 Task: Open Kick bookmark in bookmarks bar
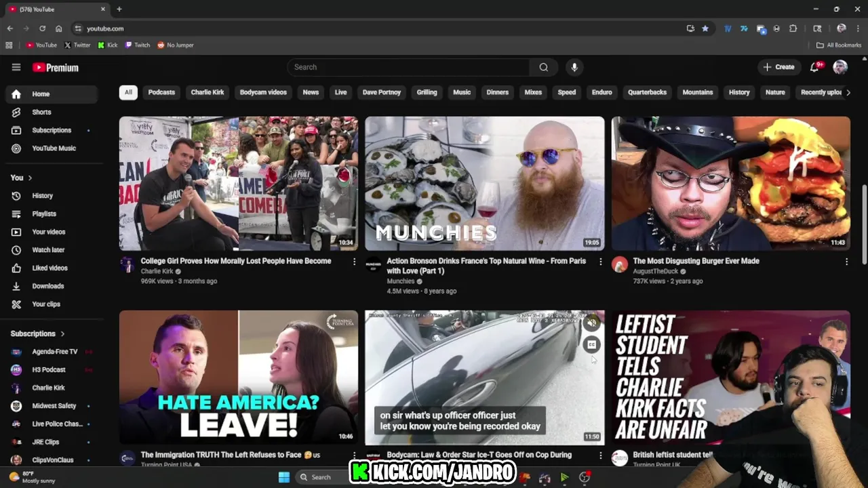tap(108, 45)
